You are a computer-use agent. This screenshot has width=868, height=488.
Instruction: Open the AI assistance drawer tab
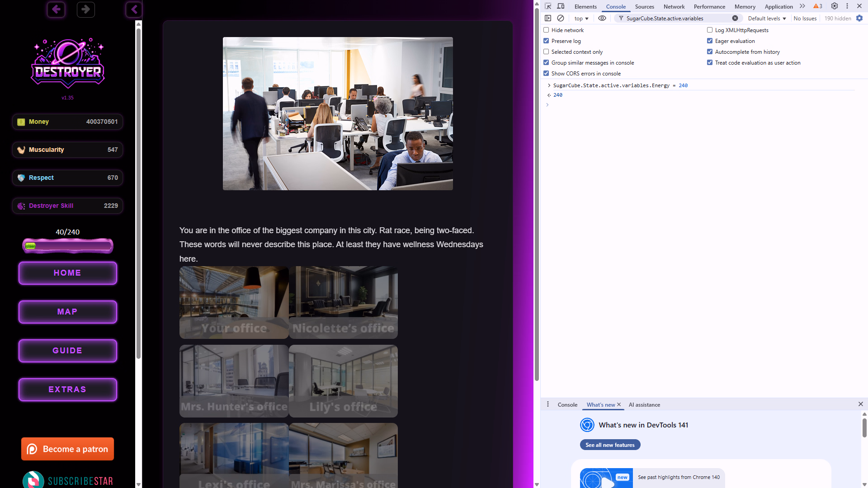(644, 404)
